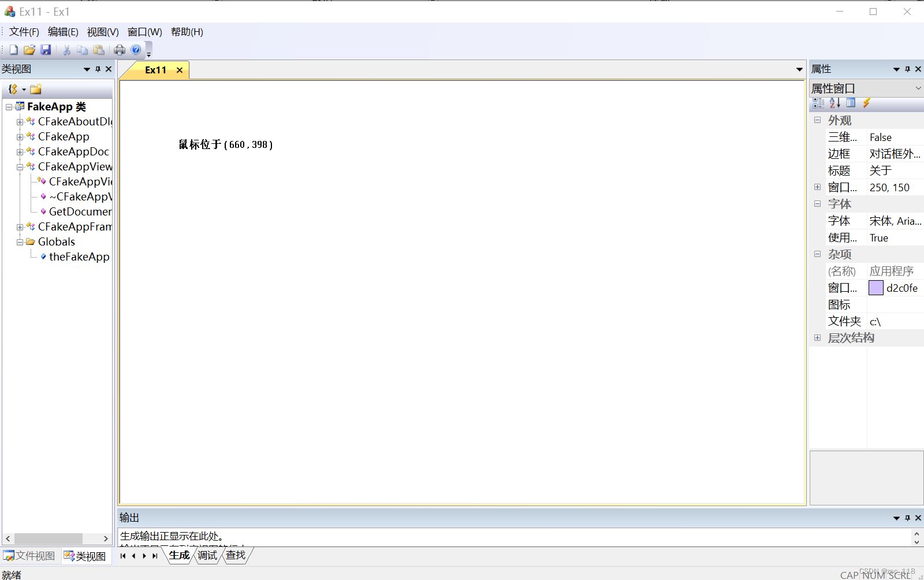
Task: Click the Paste clipboard icon
Action: (99, 50)
